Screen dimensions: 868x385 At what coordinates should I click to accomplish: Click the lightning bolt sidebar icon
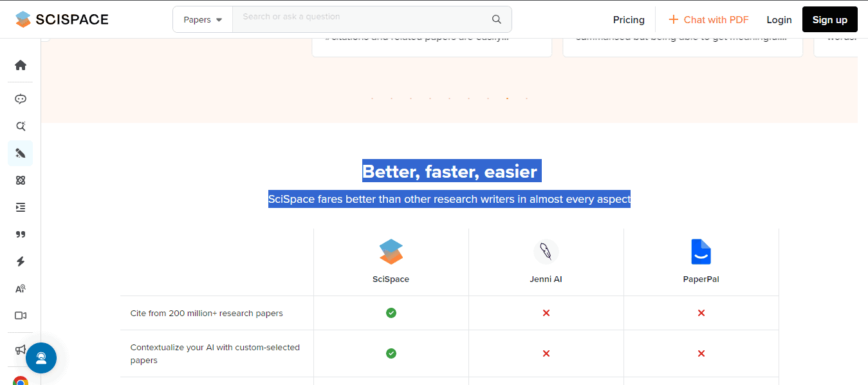click(x=21, y=261)
